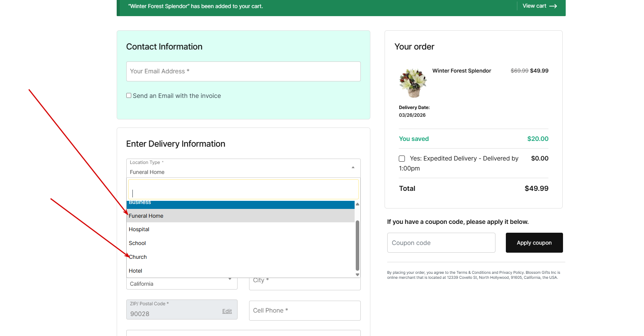Screen dimensions: 644x336
Task: Select School location type option
Action: [x=137, y=243]
